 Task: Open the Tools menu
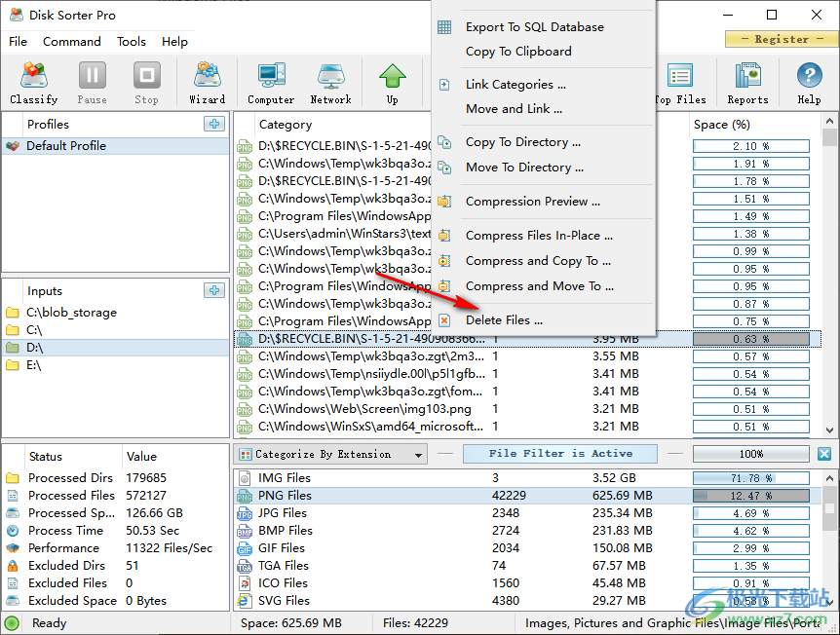132,42
